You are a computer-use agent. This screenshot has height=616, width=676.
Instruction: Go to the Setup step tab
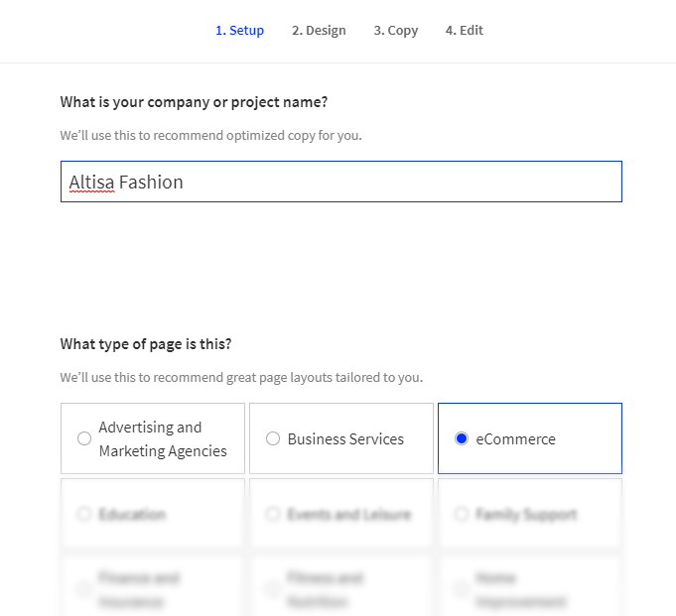click(239, 31)
